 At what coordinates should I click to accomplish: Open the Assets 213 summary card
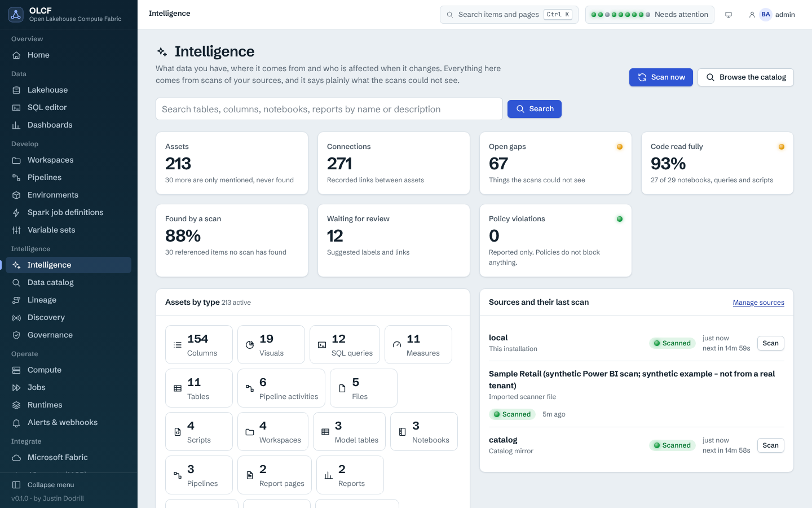click(232, 163)
